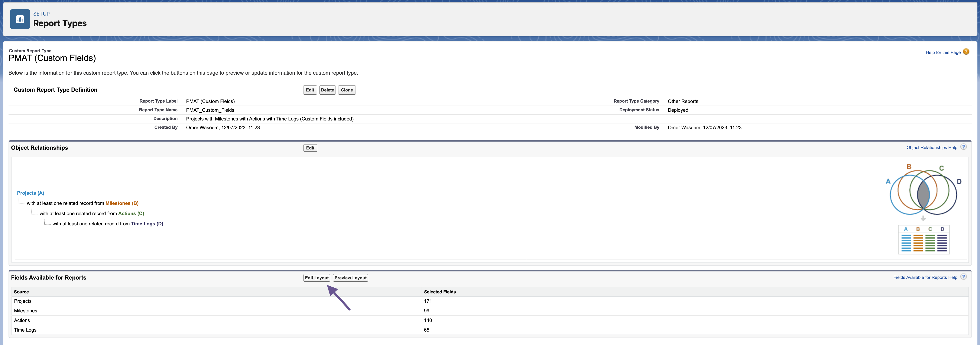Click the Other Reports category value

(683, 101)
